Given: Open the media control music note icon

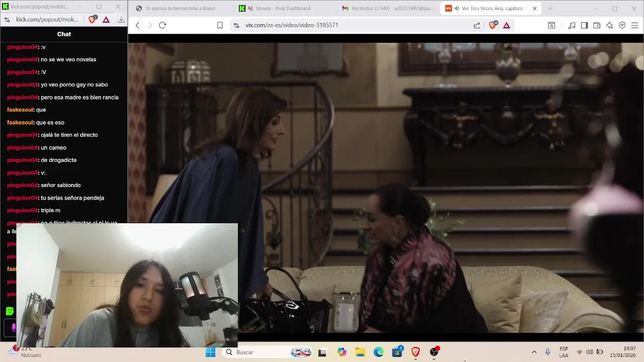Looking at the screenshot, I should (572, 25).
